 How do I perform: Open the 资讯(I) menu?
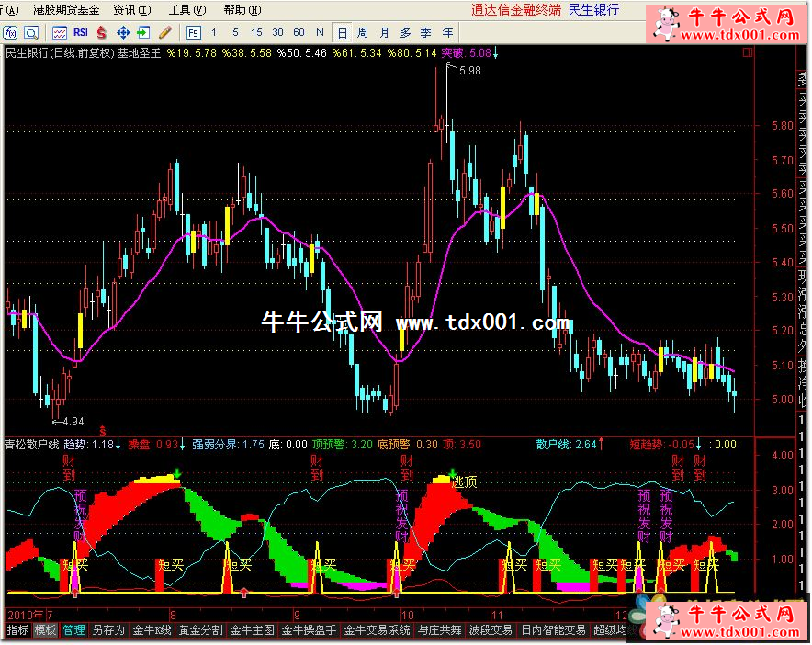132,10
